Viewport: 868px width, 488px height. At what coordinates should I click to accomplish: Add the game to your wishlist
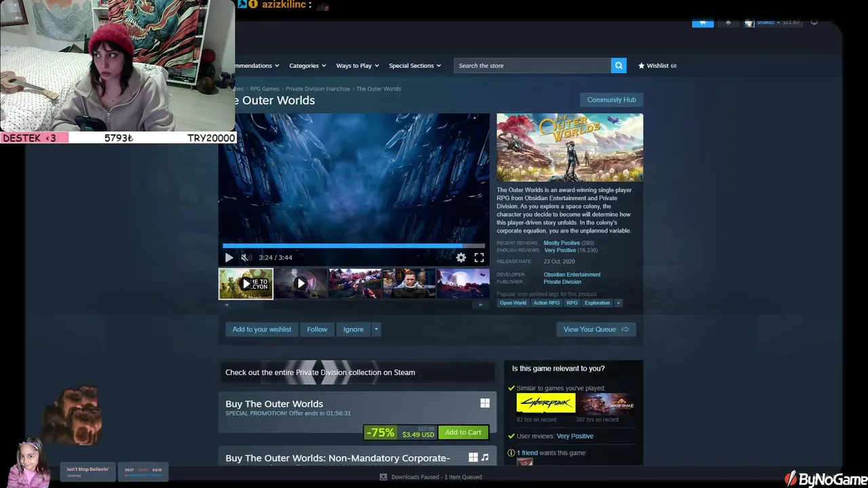click(262, 329)
